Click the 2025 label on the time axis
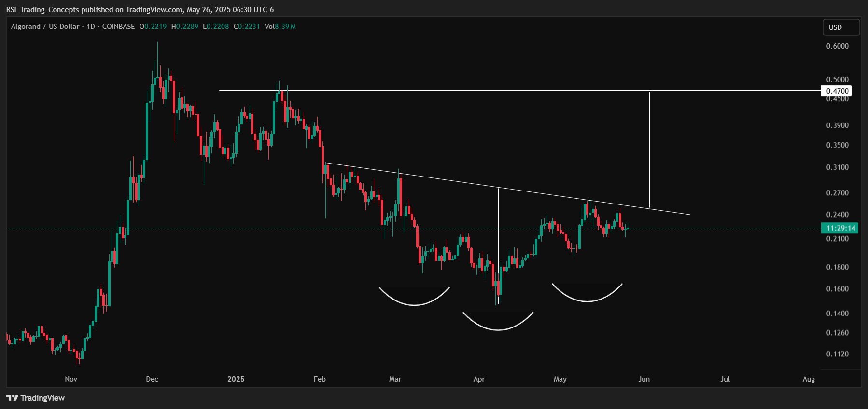Screen dimensions: 868x409 [x=236, y=379]
